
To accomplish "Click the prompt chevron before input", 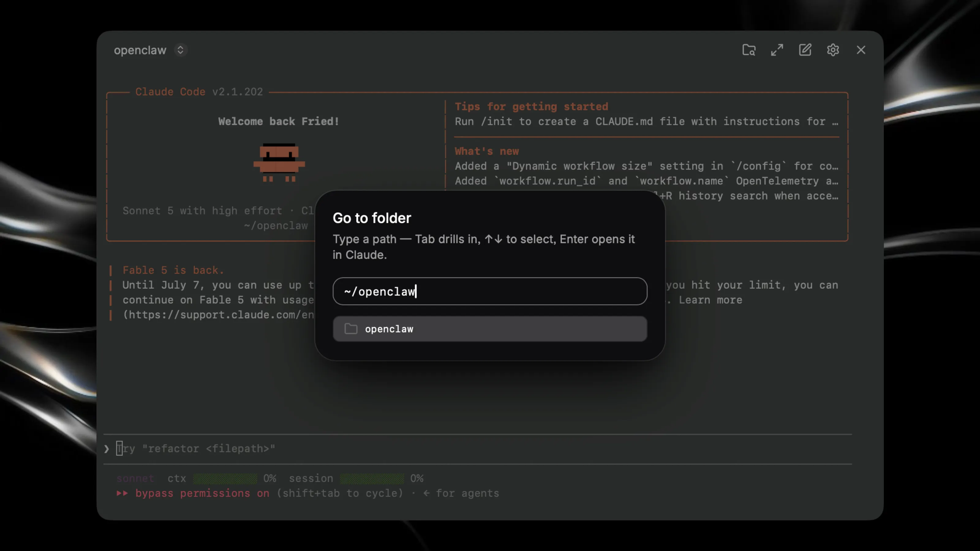I will pos(107,449).
